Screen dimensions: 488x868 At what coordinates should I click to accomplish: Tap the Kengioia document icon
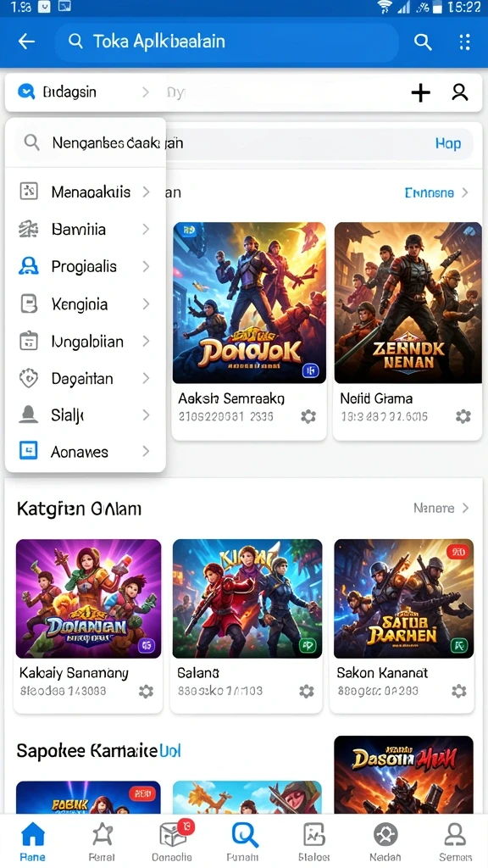pyautogui.click(x=29, y=304)
